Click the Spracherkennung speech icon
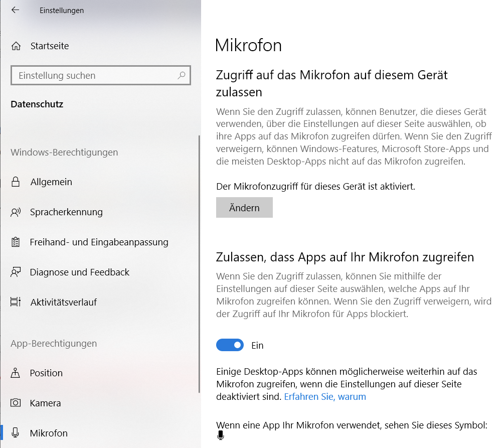Screen dimensions: 500x448 coord(16,212)
